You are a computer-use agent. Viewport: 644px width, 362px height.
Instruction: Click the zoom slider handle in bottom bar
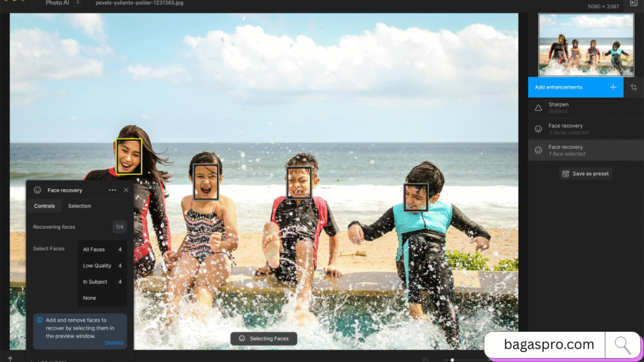(x=452, y=359)
